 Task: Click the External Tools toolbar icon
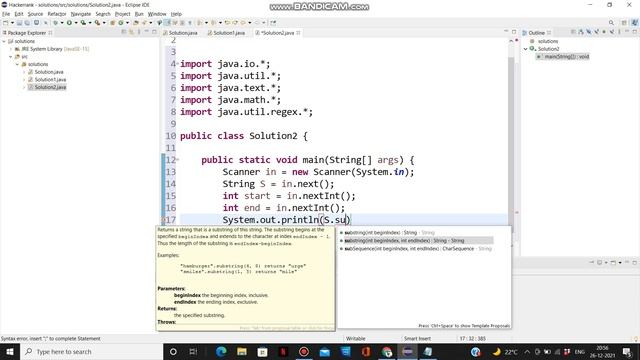click(98, 23)
